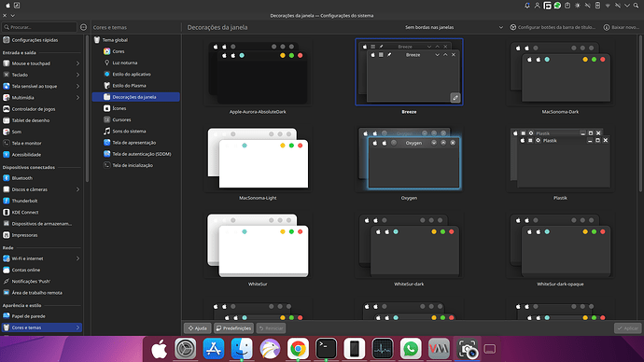Open Som settings
The width and height of the screenshot is (644, 362).
point(41,132)
